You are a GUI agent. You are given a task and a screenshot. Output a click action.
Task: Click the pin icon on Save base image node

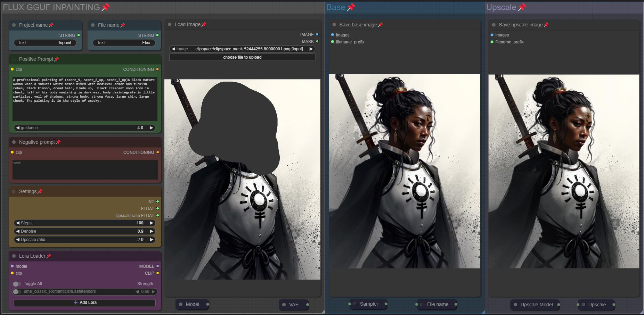(x=380, y=25)
